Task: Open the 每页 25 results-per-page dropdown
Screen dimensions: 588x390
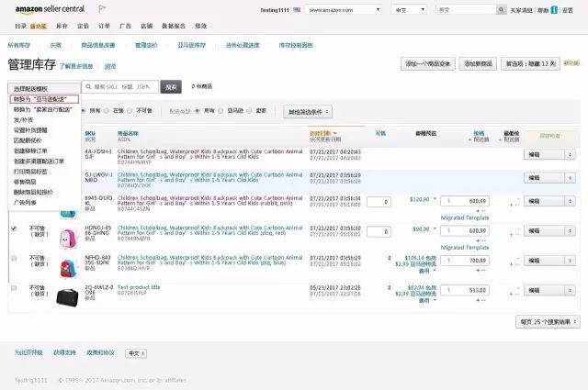Action: click(x=548, y=322)
